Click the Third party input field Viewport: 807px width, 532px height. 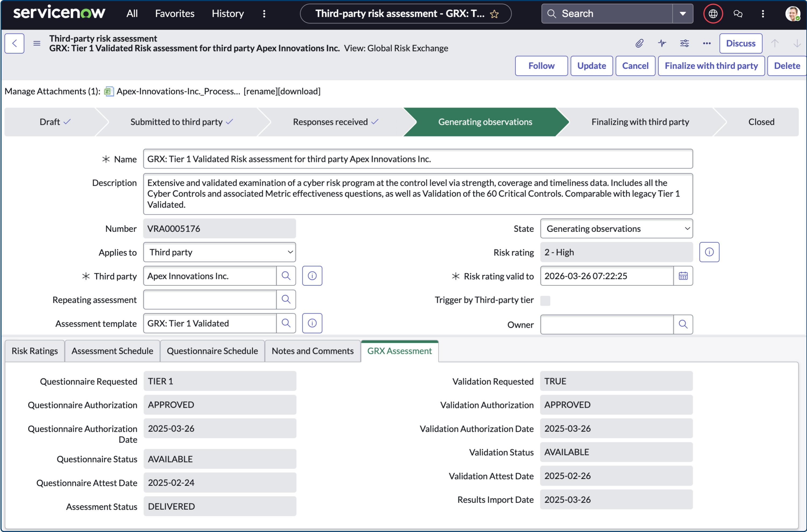coord(210,276)
